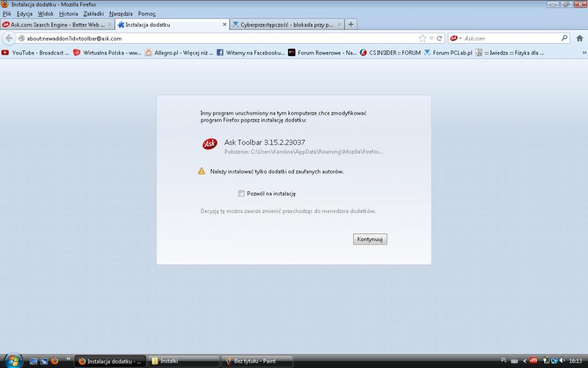Open the Instalki folder from the taskbar
The height and width of the screenshot is (368, 588).
183,361
